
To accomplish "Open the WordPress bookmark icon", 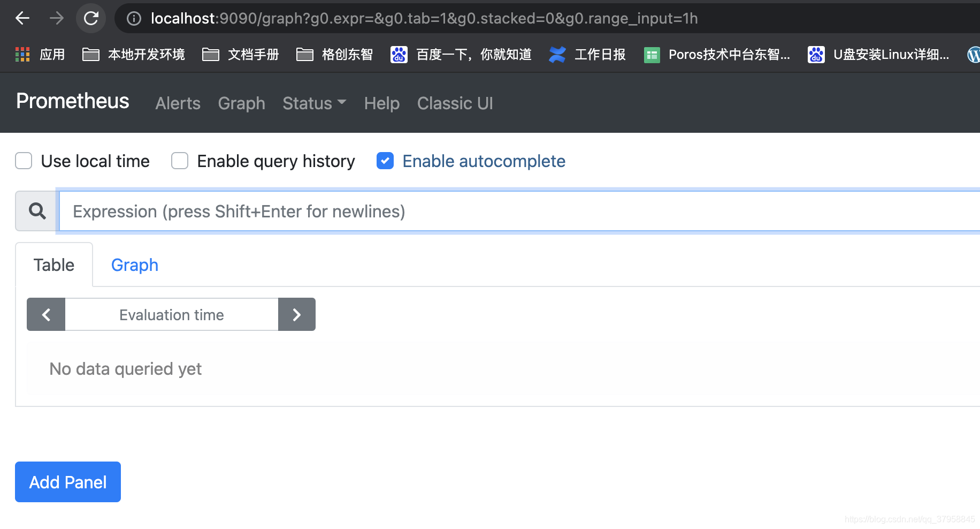I will [x=974, y=54].
